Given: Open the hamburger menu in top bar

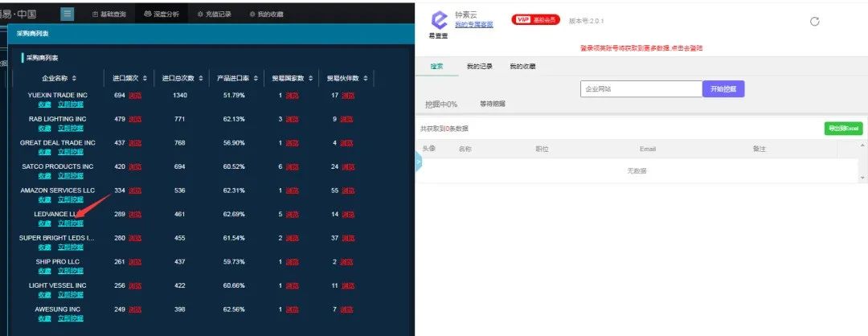Looking at the screenshot, I should (68, 14).
